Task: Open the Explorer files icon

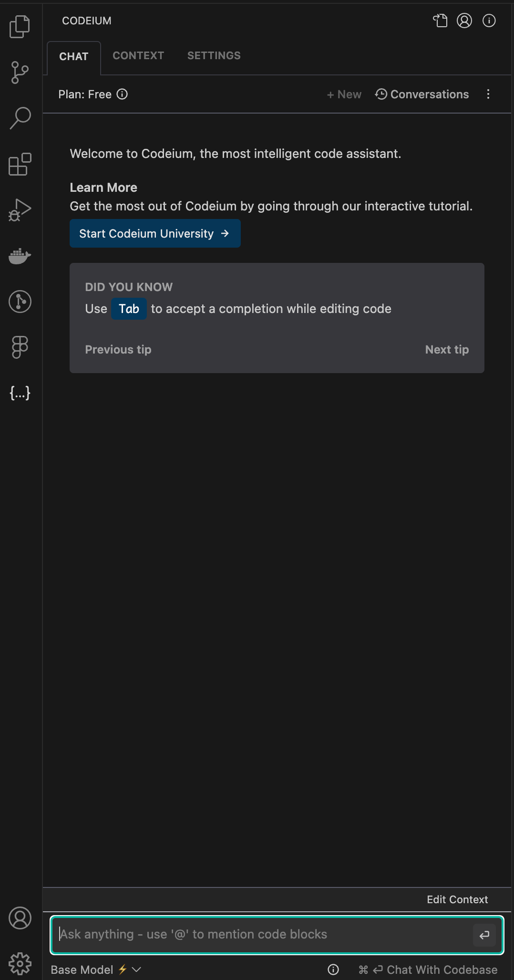Action: click(x=20, y=27)
